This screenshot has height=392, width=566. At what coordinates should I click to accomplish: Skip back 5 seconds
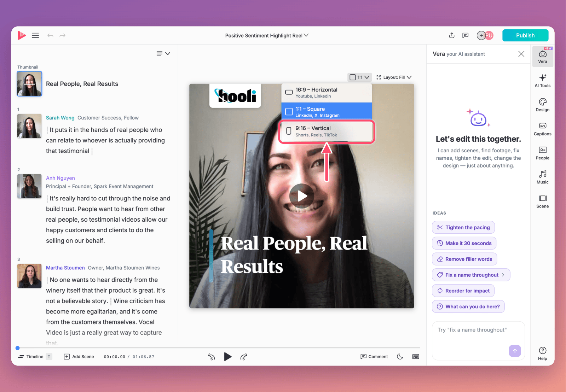pos(212,357)
